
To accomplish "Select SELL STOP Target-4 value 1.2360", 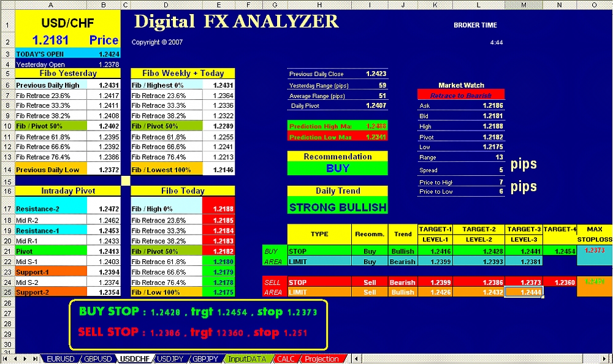I will [560, 282].
